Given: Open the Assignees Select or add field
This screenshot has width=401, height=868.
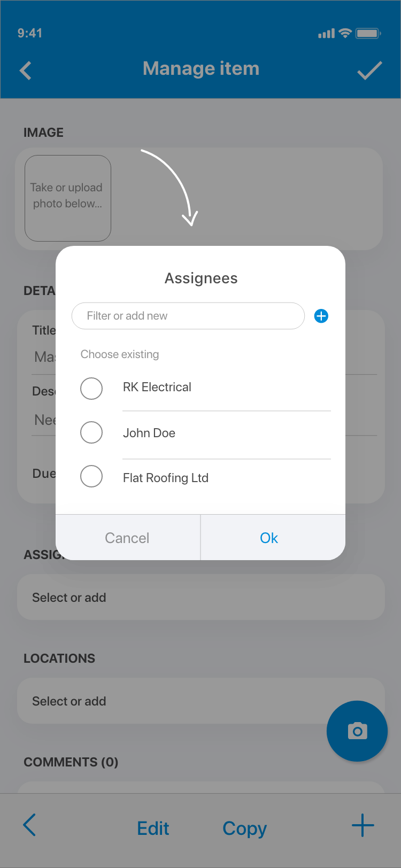Looking at the screenshot, I should point(200,597).
